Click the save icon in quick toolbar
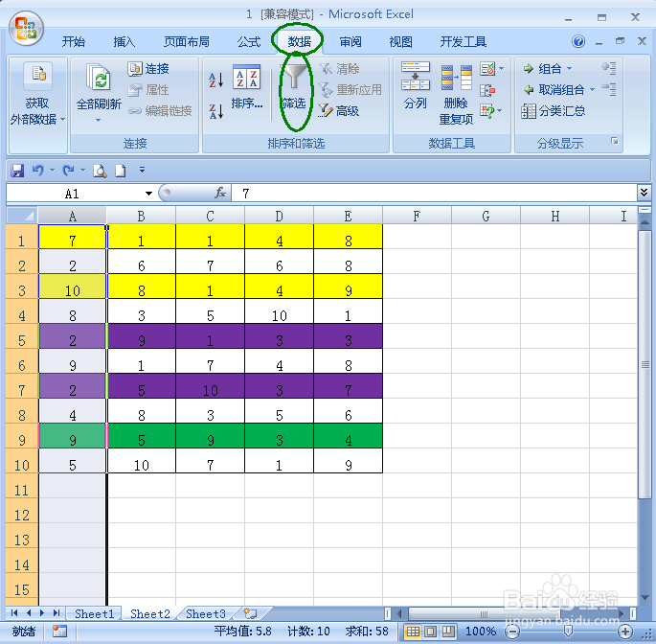Viewport: 656px width, 644px height. point(17,171)
